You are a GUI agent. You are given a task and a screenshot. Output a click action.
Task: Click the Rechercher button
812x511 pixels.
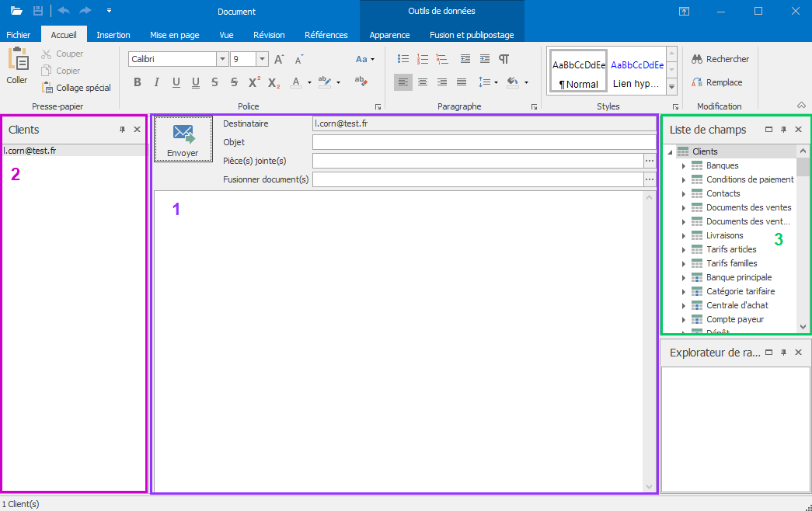(x=720, y=59)
